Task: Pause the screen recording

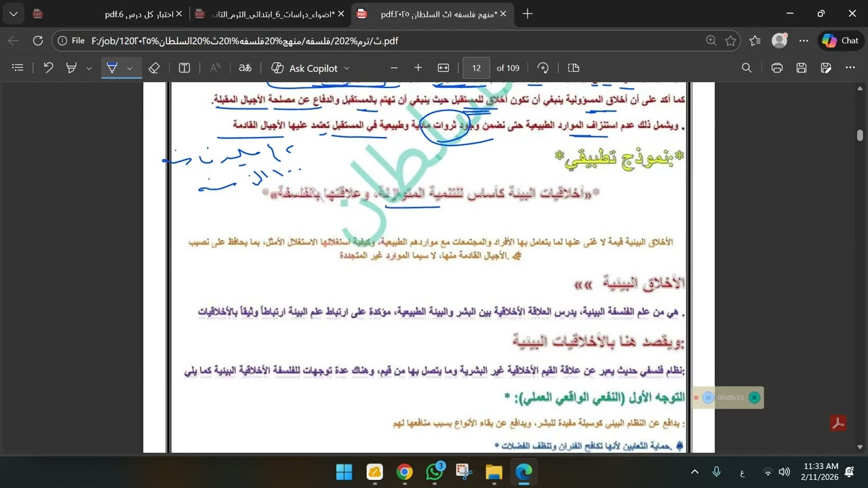Action: click(708, 398)
